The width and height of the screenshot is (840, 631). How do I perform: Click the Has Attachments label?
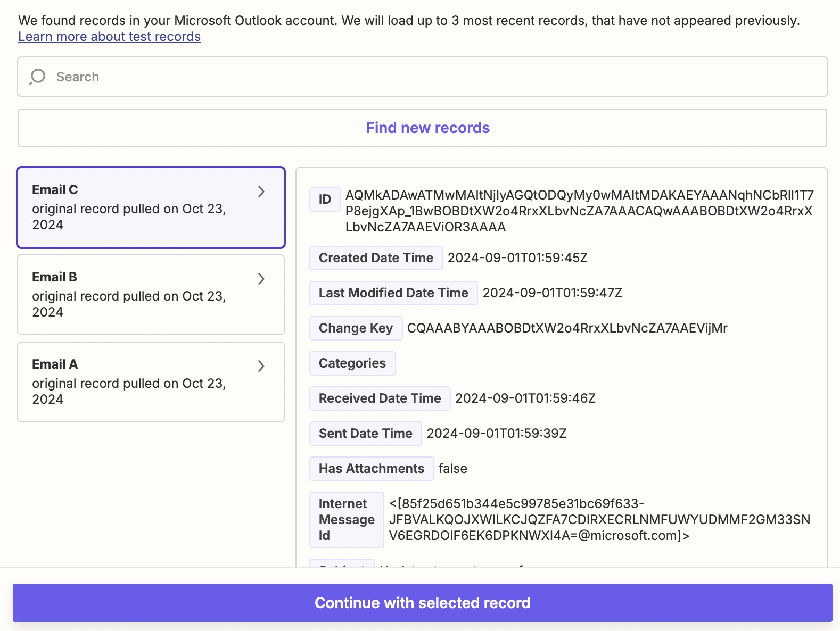coord(372,469)
